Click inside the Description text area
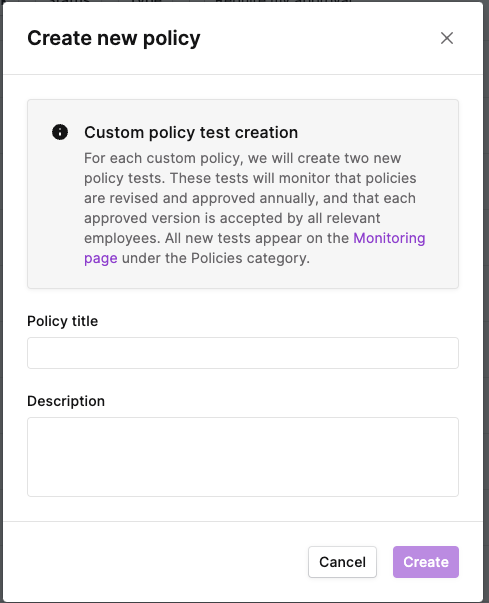Image resolution: width=489 pixels, height=603 pixels. (243, 457)
